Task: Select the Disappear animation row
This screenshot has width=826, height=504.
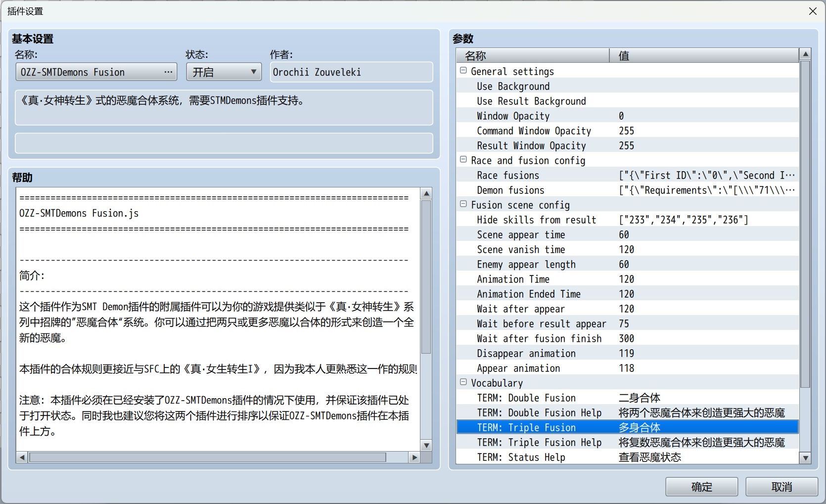Action: point(627,353)
